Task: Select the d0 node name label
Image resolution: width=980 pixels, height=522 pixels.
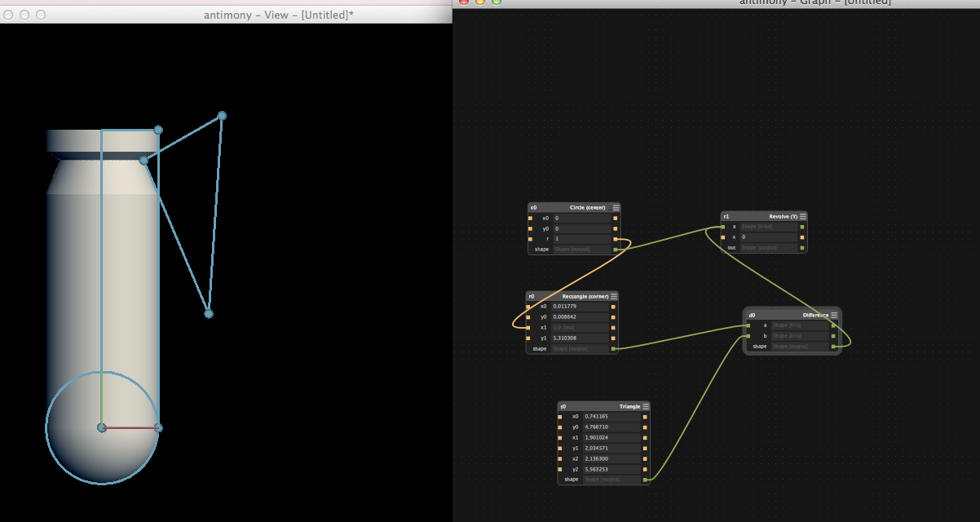Action: pyautogui.click(x=752, y=315)
